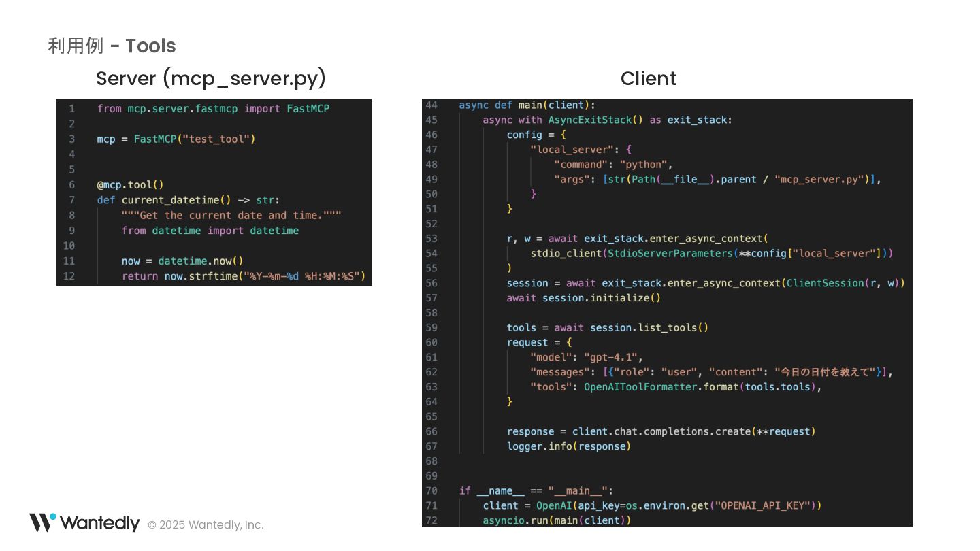The image size is (980, 551).
Task: Click 'asyncio.run(main(client))' line
Action: click(557, 521)
